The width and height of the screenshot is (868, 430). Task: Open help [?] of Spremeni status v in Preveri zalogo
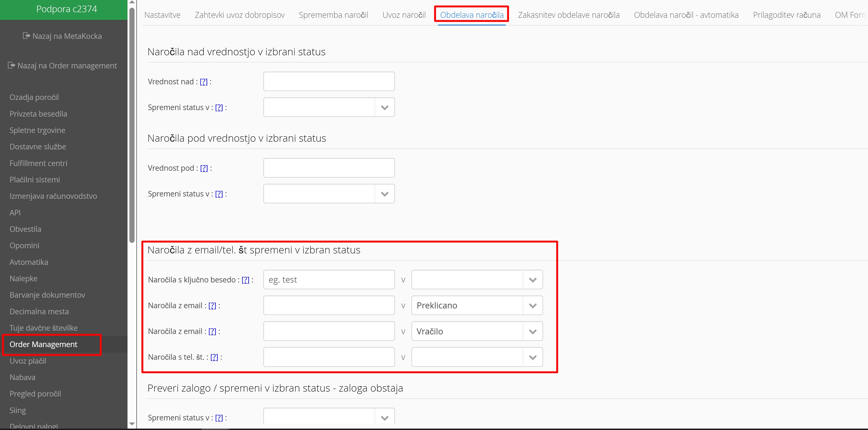click(x=219, y=418)
